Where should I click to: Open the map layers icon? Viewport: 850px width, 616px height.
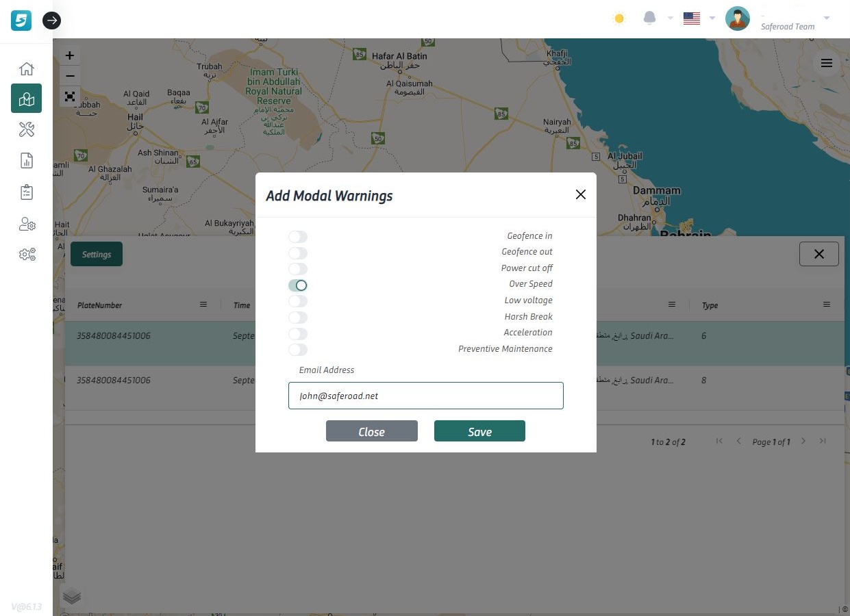click(x=72, y=597)
